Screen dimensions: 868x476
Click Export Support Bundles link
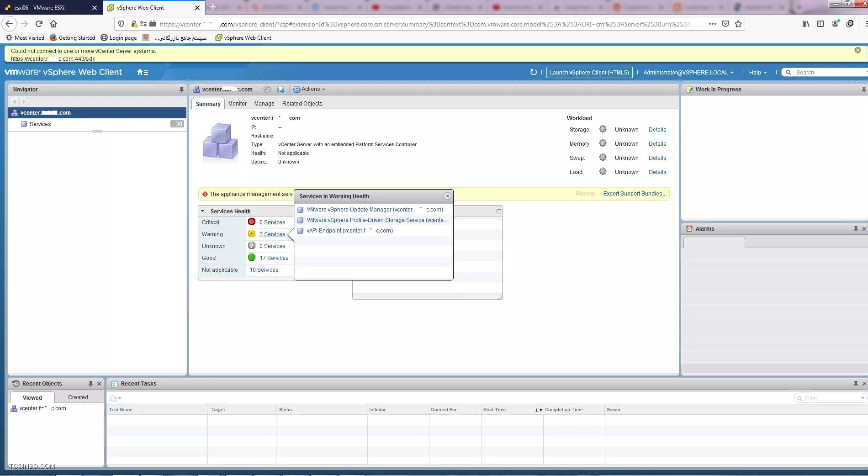pyautogui.click(x=635, y=194)
